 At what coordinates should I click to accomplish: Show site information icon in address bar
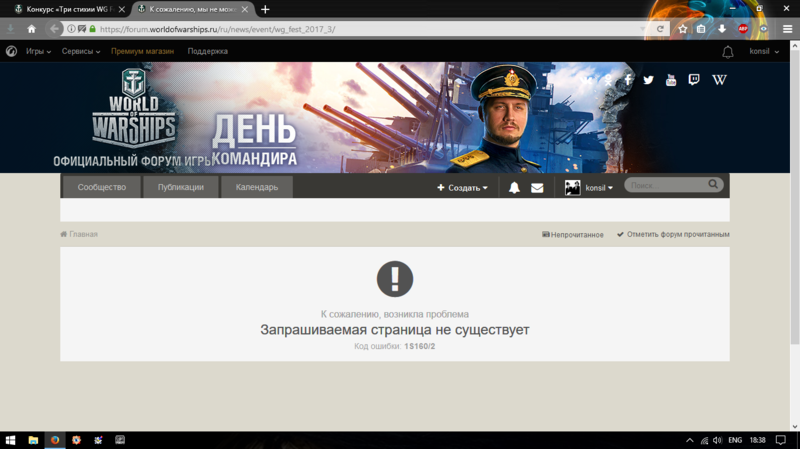tap(71, 29)
